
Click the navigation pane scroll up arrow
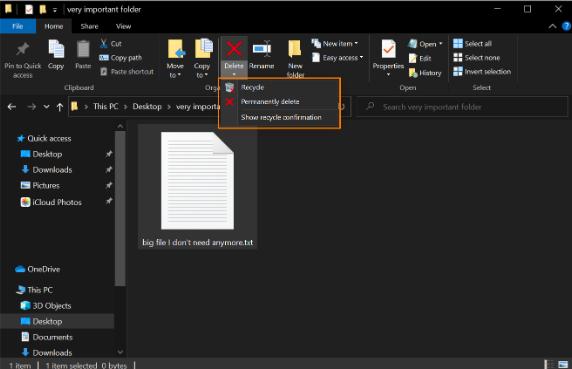[x=120, y=126]
